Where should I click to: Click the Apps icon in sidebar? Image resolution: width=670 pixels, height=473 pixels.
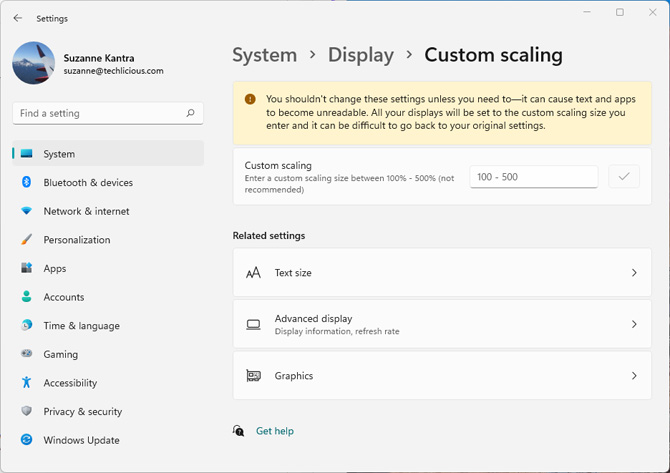(26, 268)
